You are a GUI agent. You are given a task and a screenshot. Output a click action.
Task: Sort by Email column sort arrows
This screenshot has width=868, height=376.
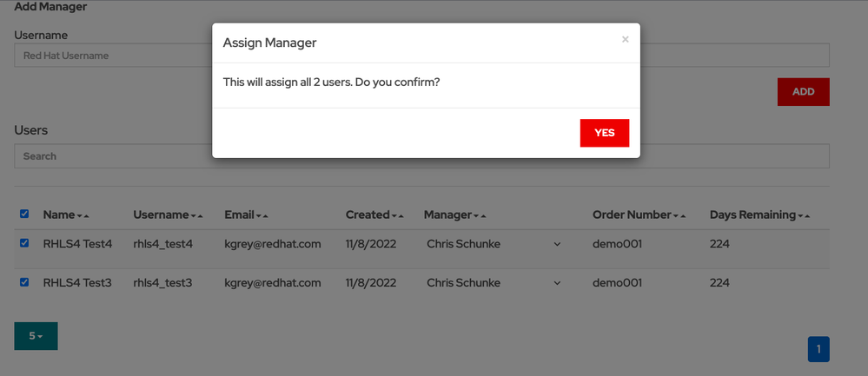tap(263, 215)
